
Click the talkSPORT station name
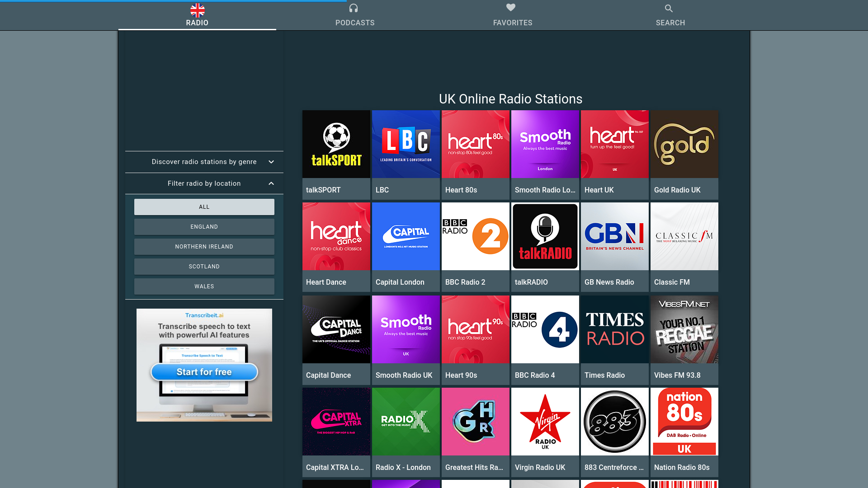[x=323, y=190]
